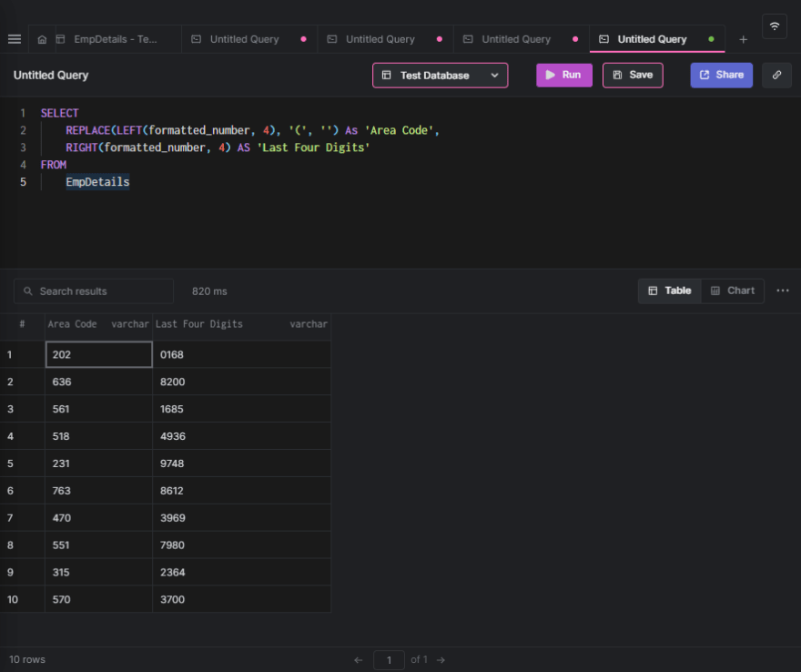Copy link with the chain icon
The image size is (801, 672).
click(x=776, y=75)
